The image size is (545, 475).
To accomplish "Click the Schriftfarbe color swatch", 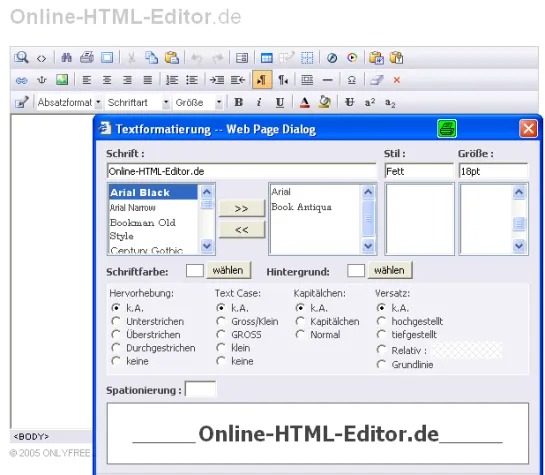I will (195, 271).
